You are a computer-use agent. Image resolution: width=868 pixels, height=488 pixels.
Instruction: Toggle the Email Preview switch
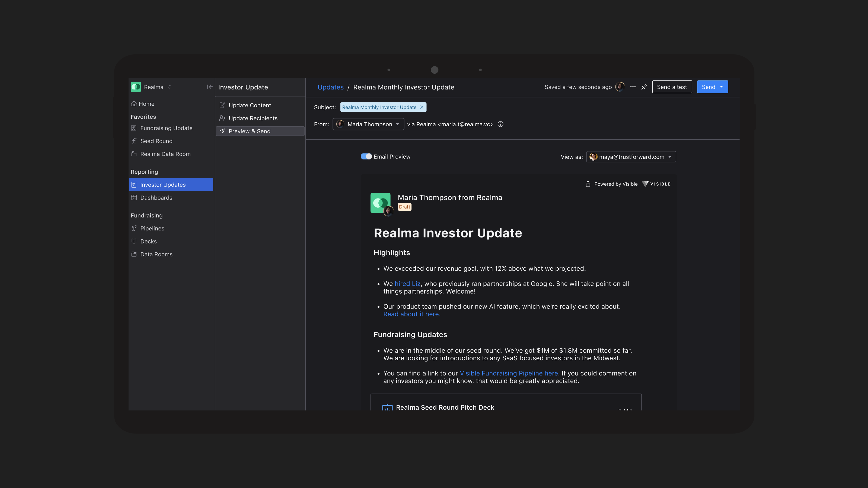[366, 157]
